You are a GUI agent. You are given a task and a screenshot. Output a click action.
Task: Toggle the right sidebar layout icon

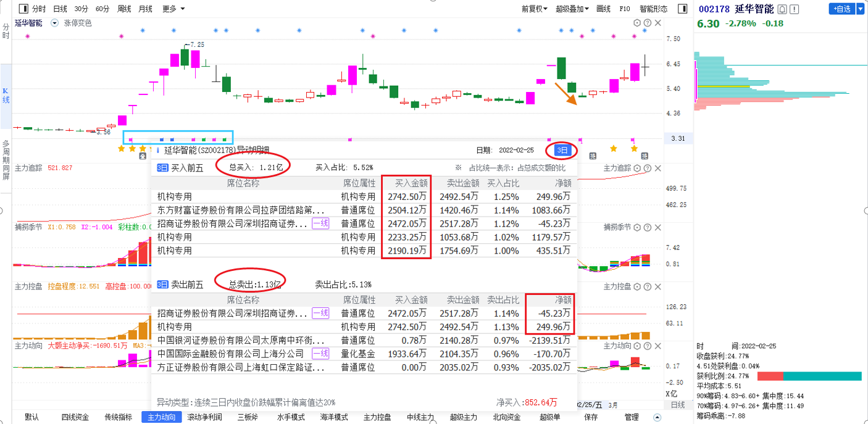point(682,9)
